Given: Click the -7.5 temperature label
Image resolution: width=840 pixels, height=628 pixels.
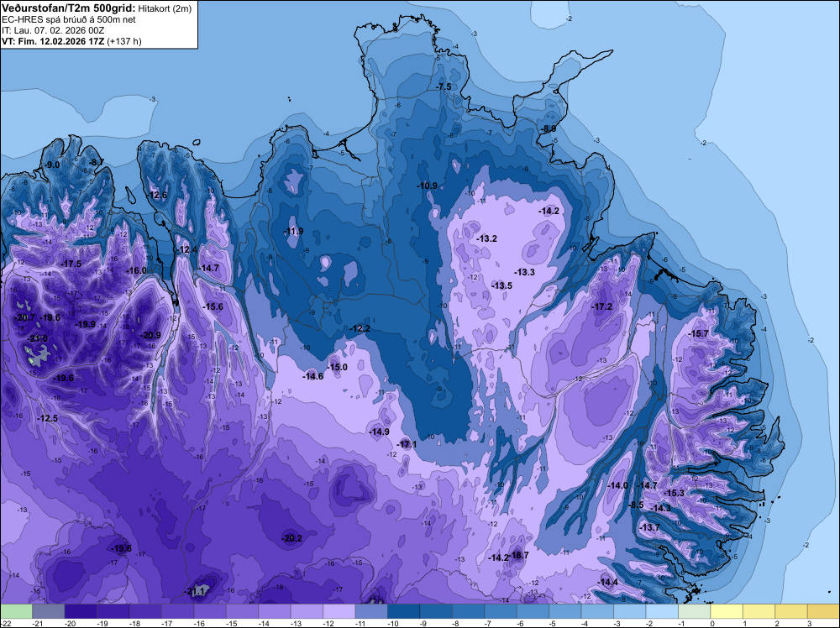Looking at the screenshot, I should tap(444, 86).
